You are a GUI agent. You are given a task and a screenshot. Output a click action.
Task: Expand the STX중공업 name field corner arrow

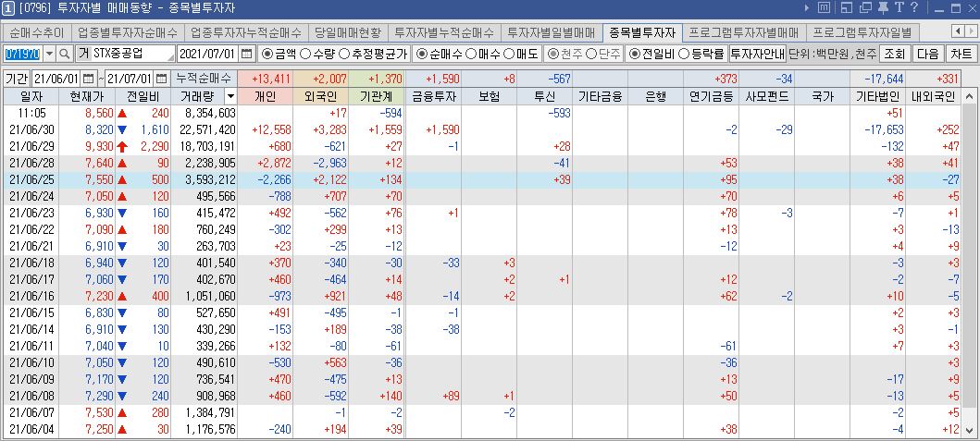[x=170, y=56]
